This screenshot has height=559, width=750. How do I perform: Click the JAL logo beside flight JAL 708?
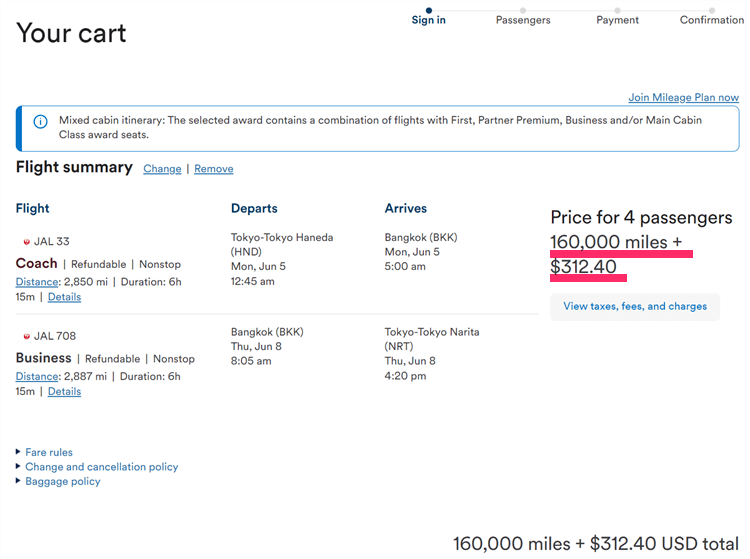[26, 336]
